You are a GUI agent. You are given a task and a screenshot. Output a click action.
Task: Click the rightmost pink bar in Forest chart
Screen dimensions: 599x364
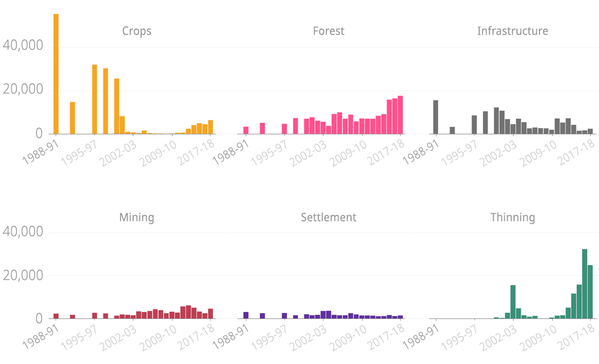click(400, 115)
